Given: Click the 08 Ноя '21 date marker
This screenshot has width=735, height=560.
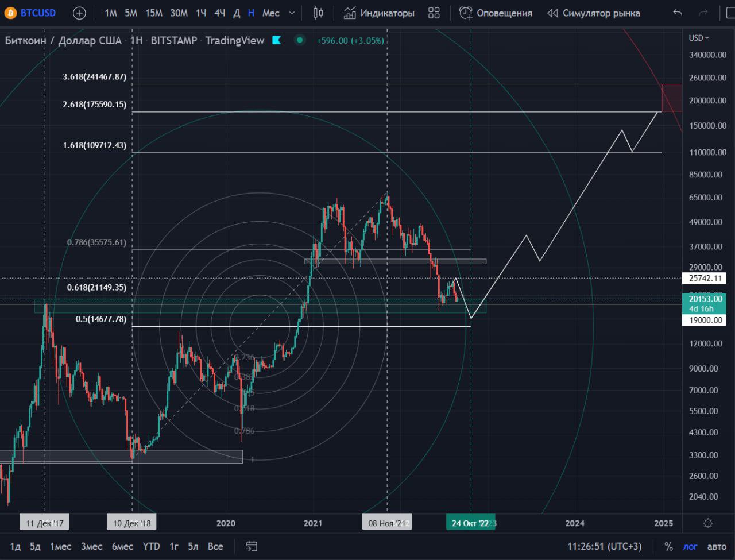Looking at the screenshot, I should [x=387, y=523].
